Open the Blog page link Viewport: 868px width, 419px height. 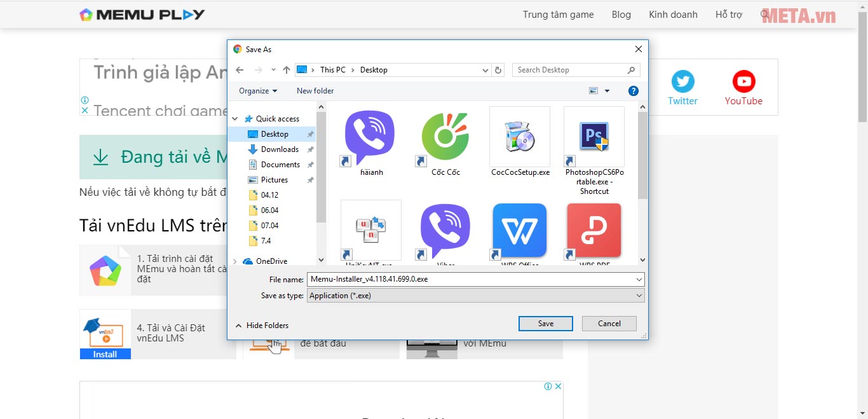coord(621,14)
